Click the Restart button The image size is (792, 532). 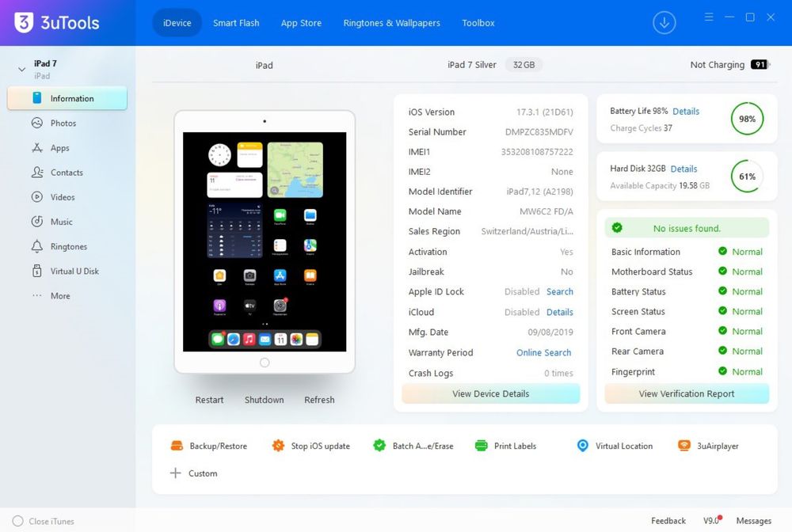click(x=209, y=400)
